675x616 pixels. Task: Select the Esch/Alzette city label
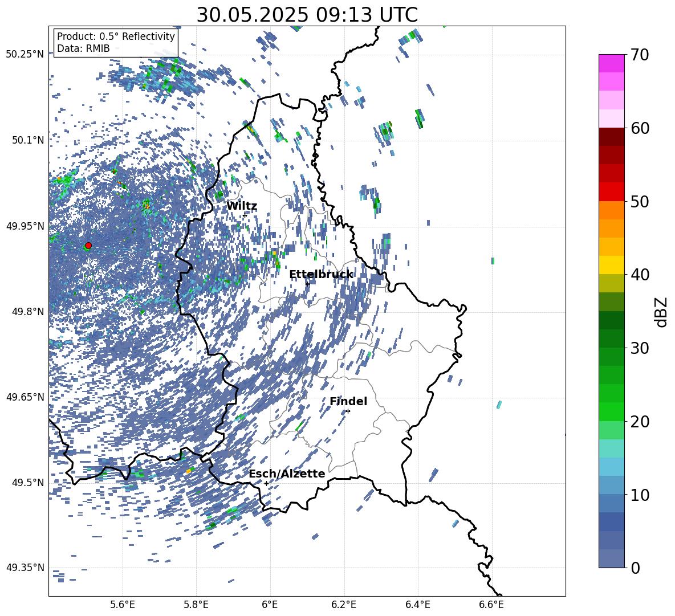click(287, 474)
